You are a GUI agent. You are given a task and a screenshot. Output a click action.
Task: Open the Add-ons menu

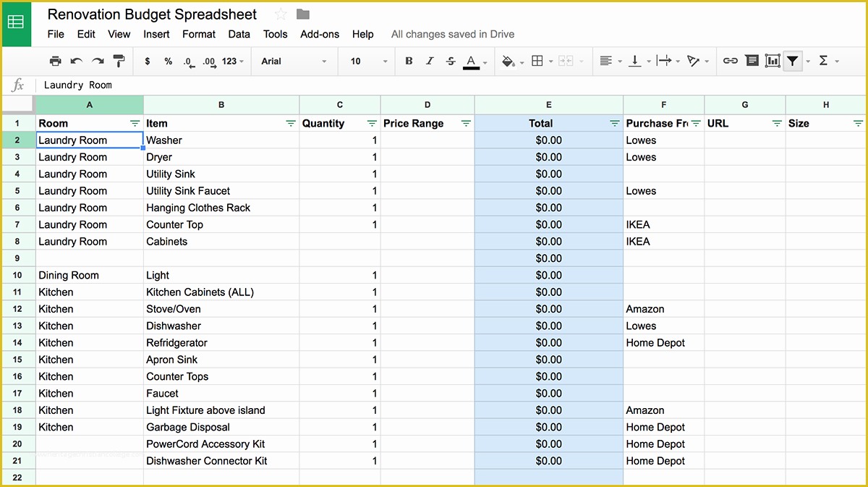coord(320,34)
